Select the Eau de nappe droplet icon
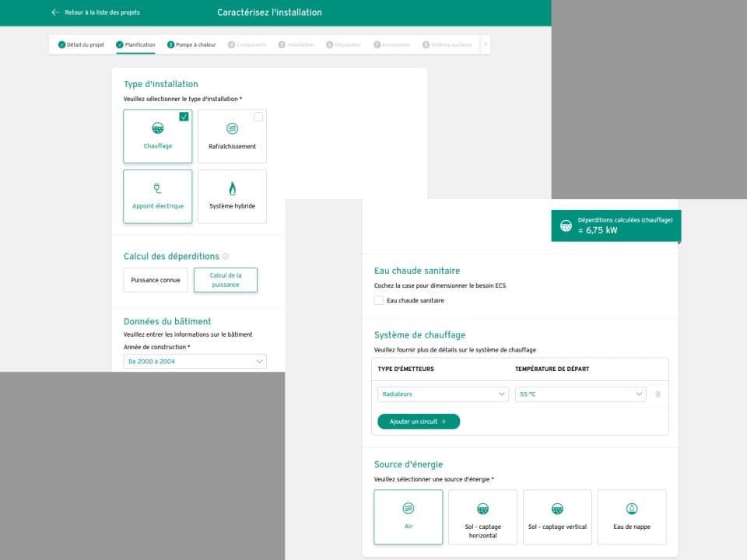The width and height of the screenshot is (747, 560). point(632,509)
